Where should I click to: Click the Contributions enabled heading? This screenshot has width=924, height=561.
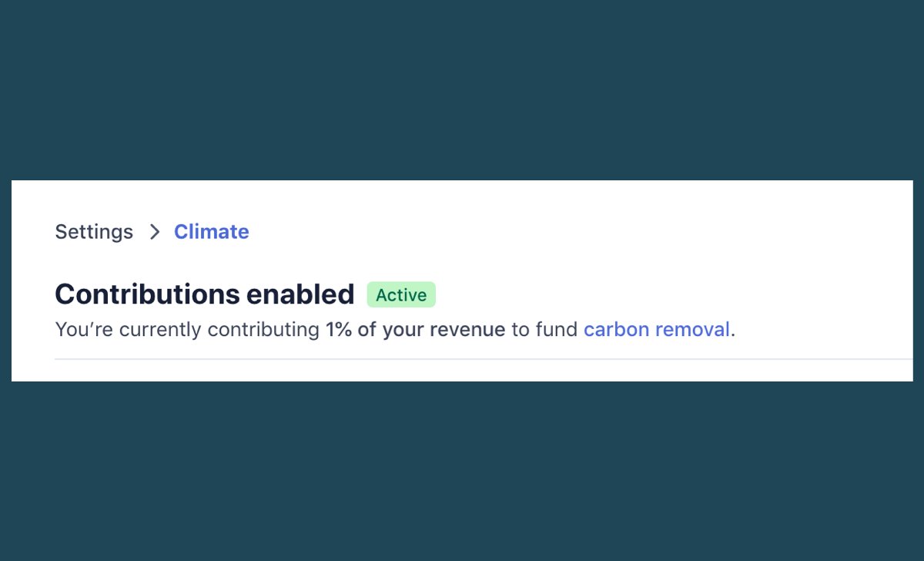(x=204, y=294)
